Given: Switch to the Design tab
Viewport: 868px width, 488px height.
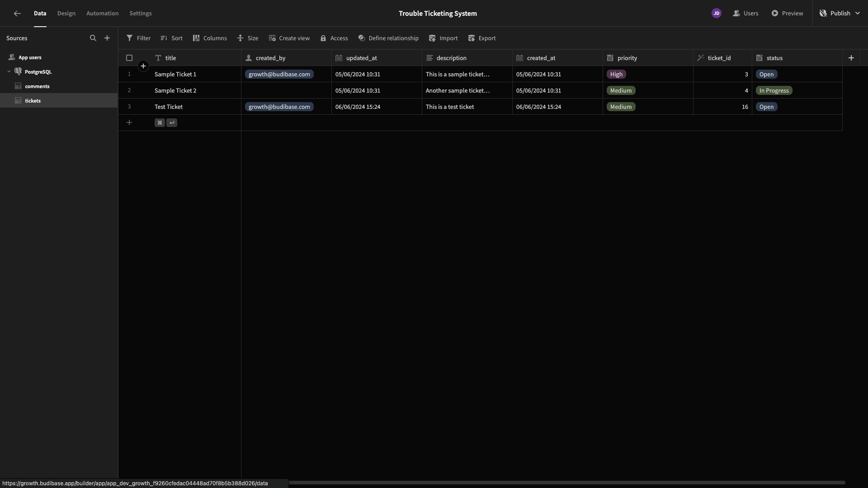Looking at the screenshot, I should click(66, 13).
